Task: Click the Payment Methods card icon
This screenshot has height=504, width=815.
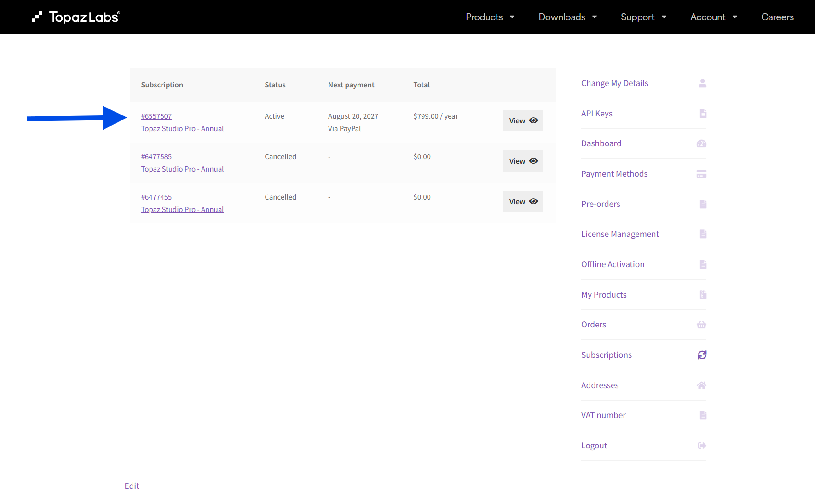Action: point(701,174)
